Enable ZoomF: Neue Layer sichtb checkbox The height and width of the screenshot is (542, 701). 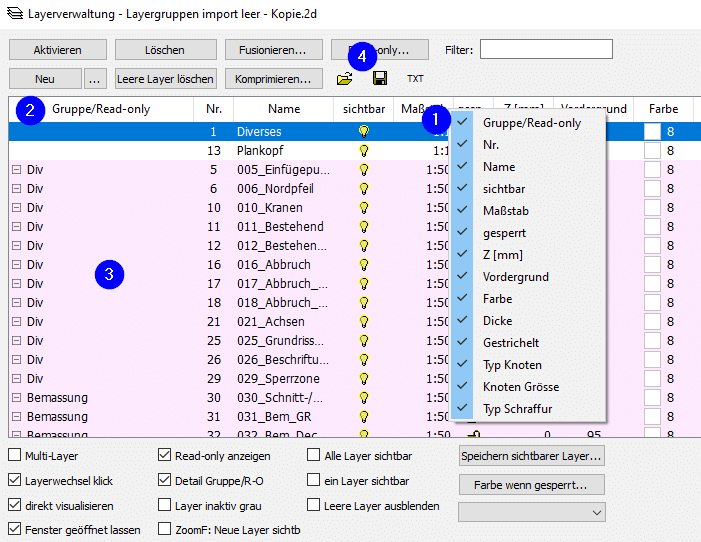pyautogui.click(x=165, y=529)
